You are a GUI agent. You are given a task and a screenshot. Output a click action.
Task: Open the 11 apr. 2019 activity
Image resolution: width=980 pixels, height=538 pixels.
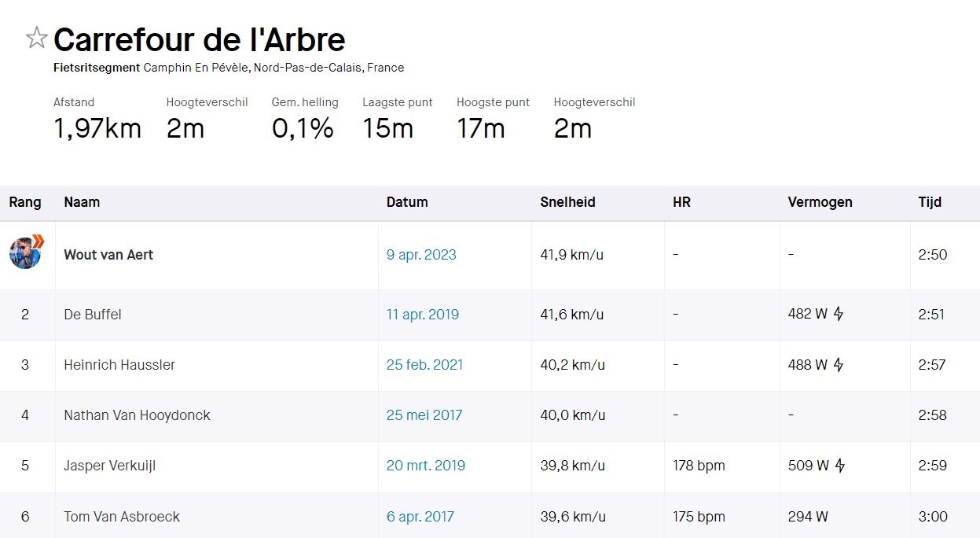coord(423,315)
